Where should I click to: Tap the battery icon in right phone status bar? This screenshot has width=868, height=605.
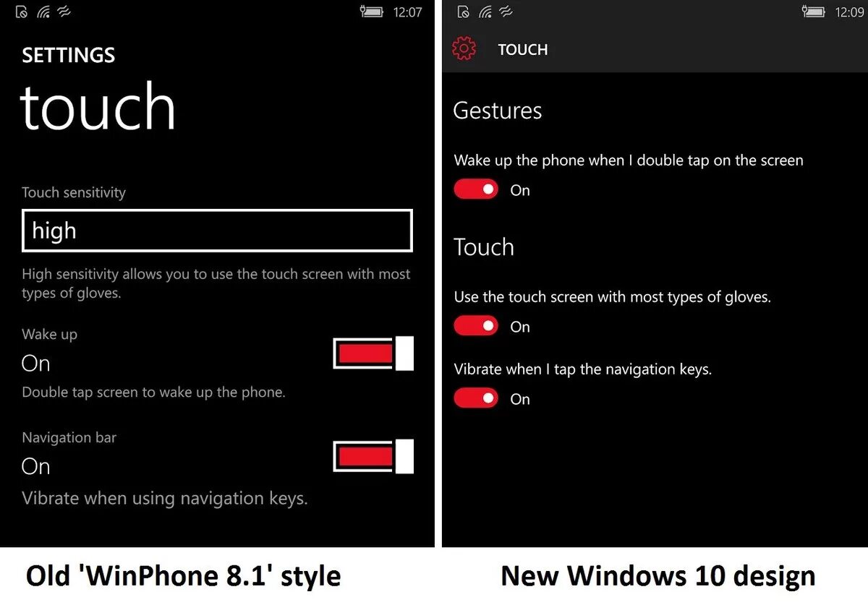(x=814, y=12)
